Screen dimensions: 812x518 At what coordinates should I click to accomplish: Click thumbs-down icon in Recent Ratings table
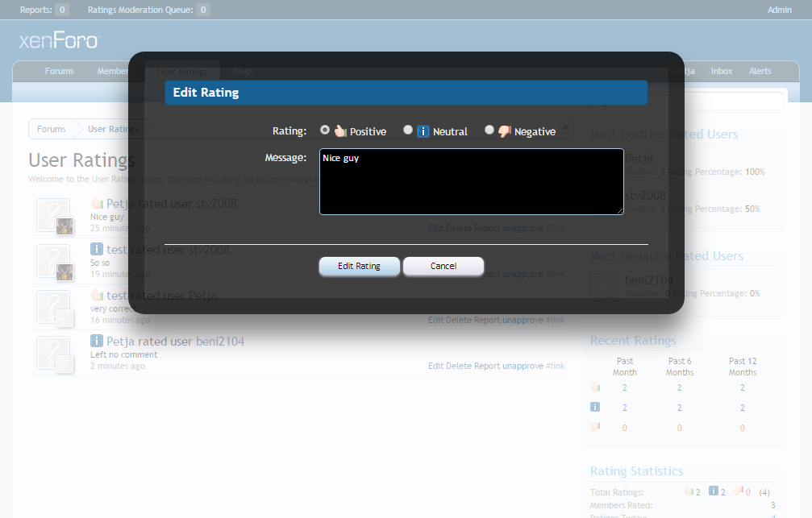pos(596,427)
